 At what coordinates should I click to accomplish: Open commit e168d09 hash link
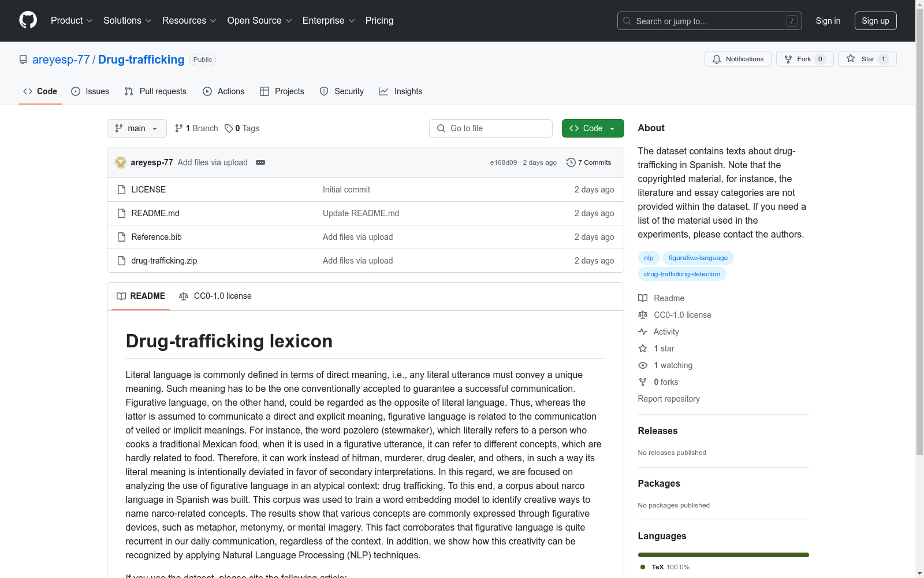click(x=504, y=162)
